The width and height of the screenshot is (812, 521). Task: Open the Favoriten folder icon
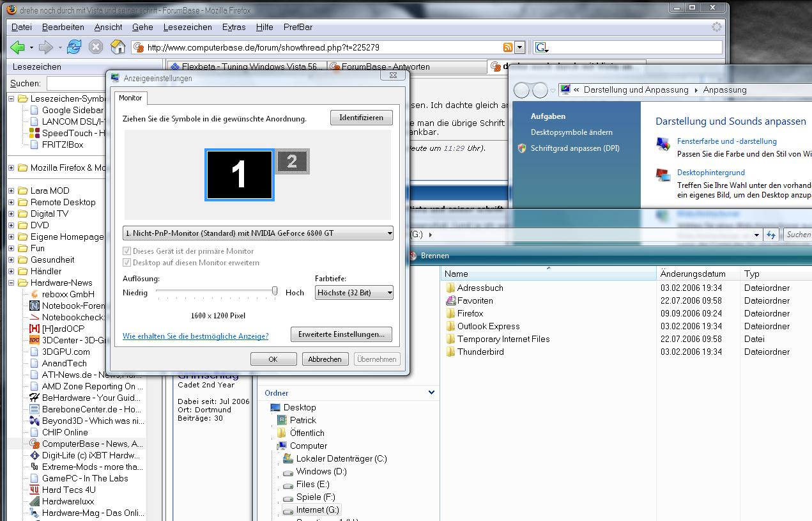click(x=450, y=300)
